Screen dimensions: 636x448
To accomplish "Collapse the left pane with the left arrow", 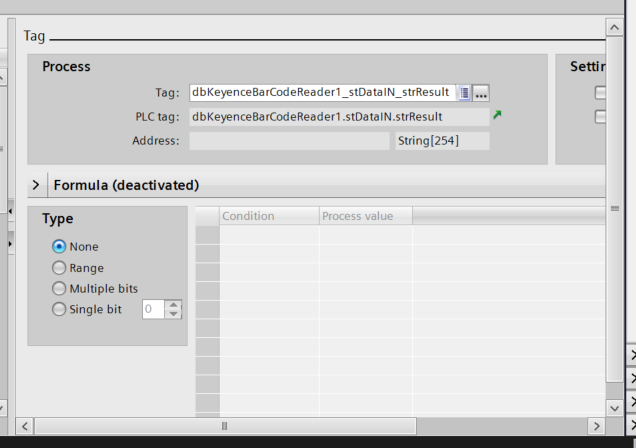I will click(x=11, y=211).
